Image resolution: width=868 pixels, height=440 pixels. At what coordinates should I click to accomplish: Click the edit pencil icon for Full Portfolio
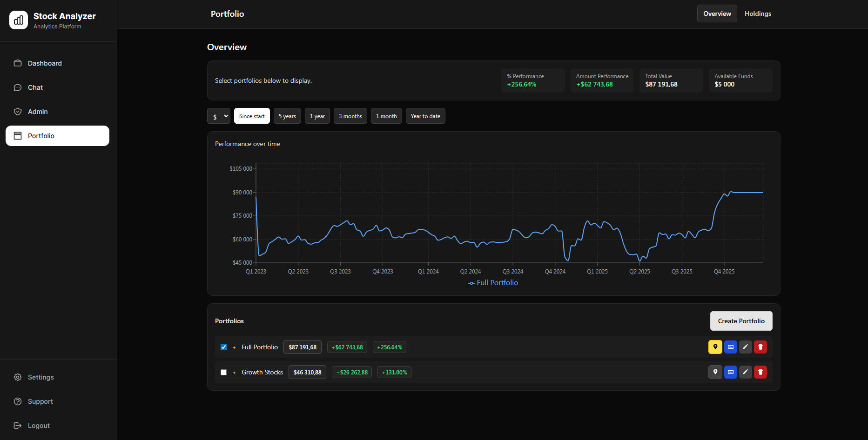coord(745,347)
